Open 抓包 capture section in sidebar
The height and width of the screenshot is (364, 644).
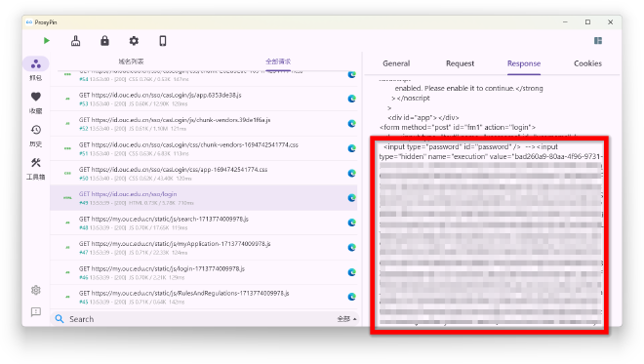pos(36,69)
